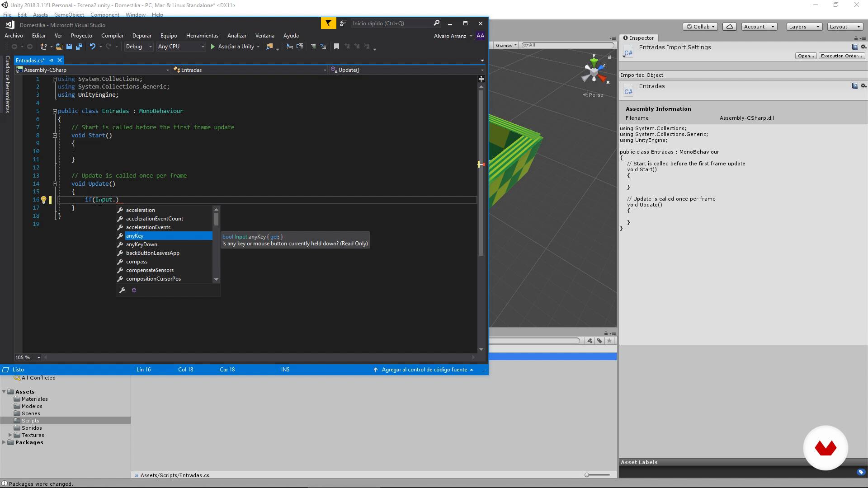Click the lightbulb quick actions icon on line 16
868x488 pixels.
pyautogui.click(x=43, y=200)
